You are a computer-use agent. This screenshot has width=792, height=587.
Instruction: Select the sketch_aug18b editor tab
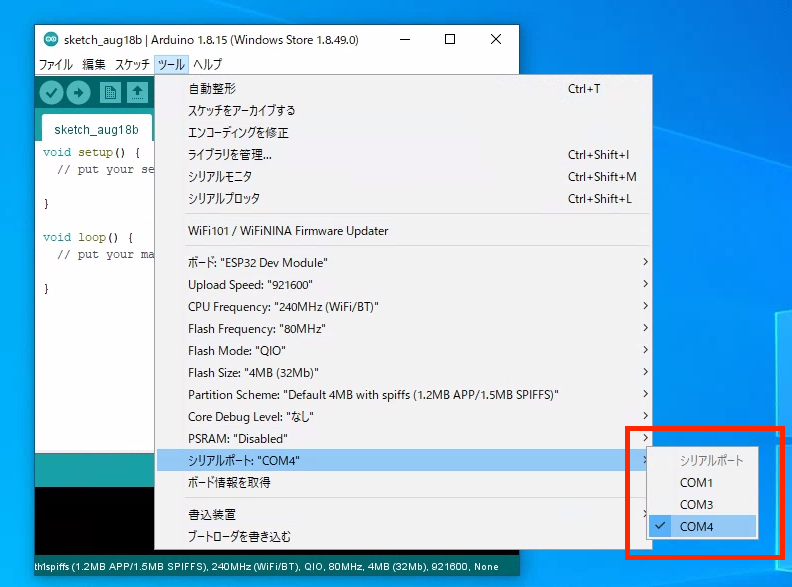pos(96,130)
